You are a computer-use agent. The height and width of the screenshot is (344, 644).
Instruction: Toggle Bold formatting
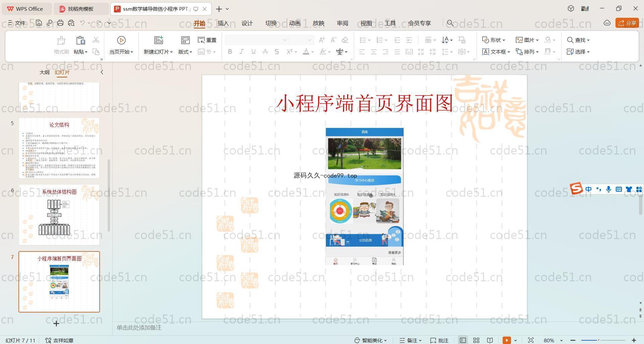coord(230,52)
